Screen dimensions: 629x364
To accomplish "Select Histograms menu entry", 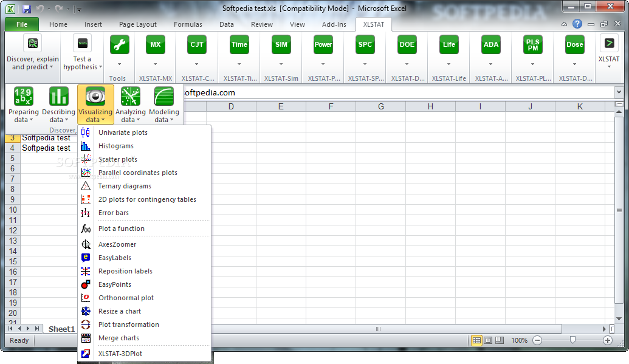I will (144, 146).
